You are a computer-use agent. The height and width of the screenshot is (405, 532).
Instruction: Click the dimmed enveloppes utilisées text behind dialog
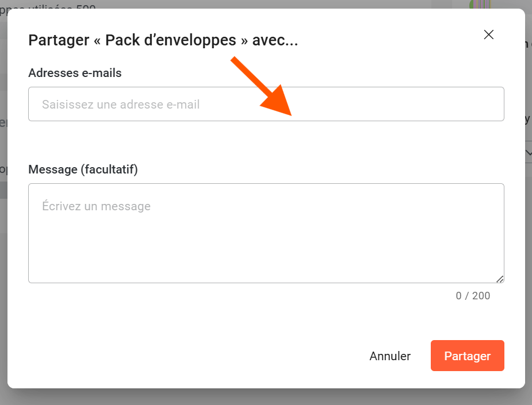coord(52,7)
